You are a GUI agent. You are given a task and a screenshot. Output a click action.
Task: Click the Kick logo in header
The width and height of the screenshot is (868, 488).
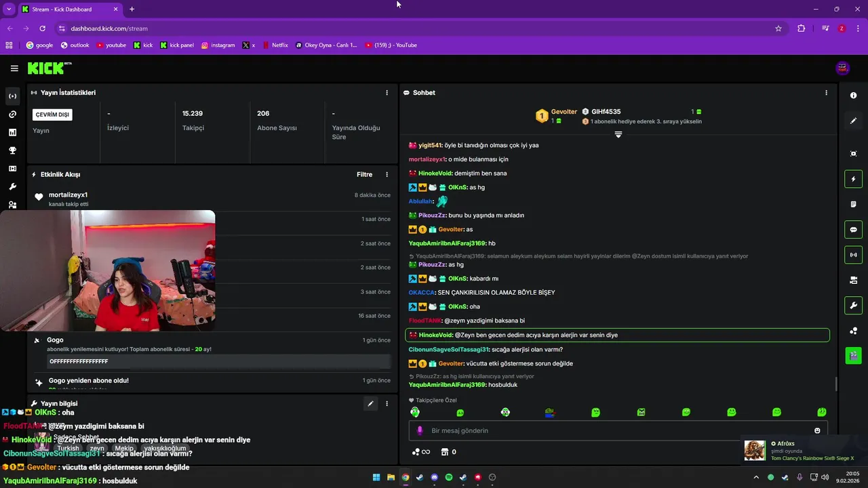tap(49, 68)
